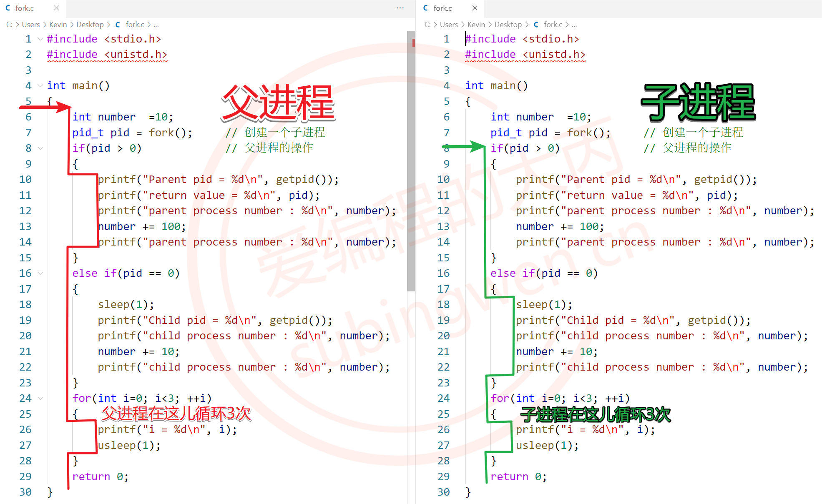Select the right fork.c editor tab
The image size is (822, 504).
pyautogui.click(x=450, y=8)
